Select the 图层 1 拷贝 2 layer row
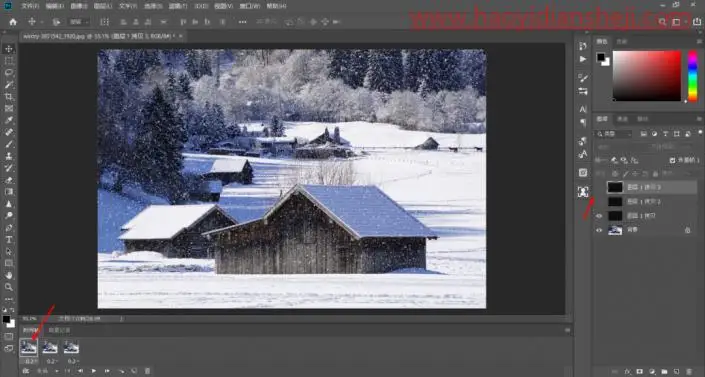This screenshot has width=705, height=377. tap(645, 202)
